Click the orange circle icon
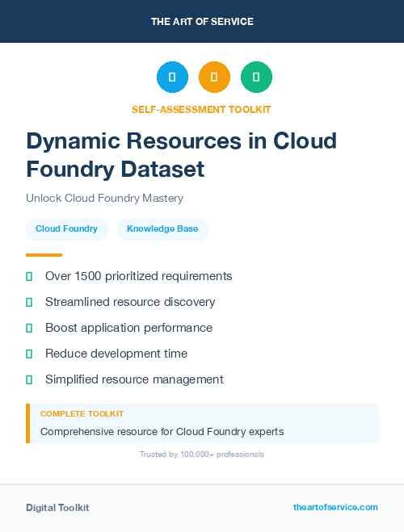 (214, 77)
